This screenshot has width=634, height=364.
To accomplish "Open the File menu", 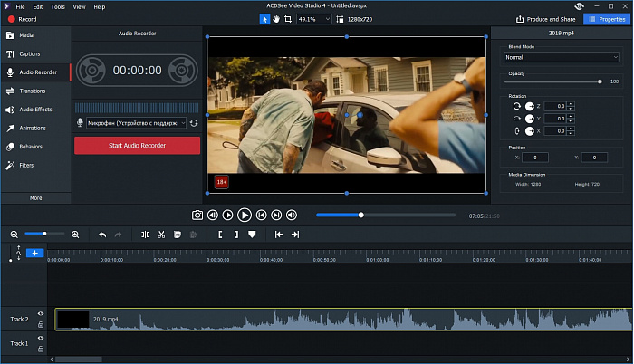I will pos(20,7).
